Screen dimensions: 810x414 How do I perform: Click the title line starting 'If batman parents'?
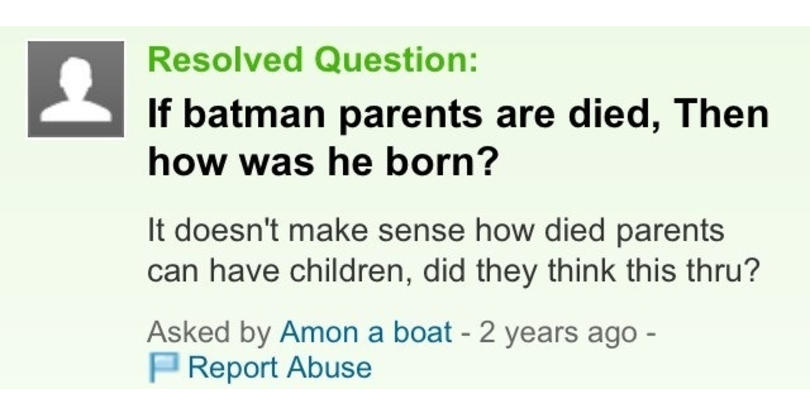point(458,115)
